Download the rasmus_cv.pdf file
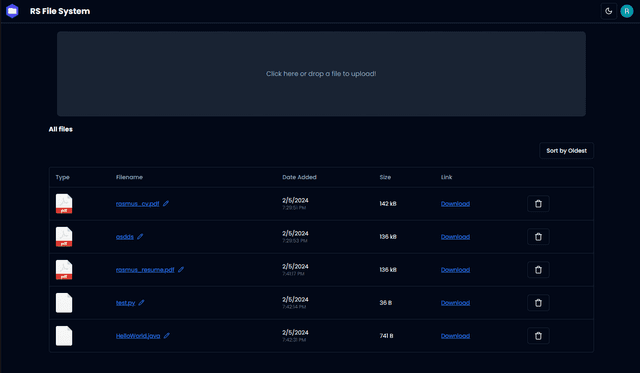Viewport: 640px width, 373px height. [455, 204]
